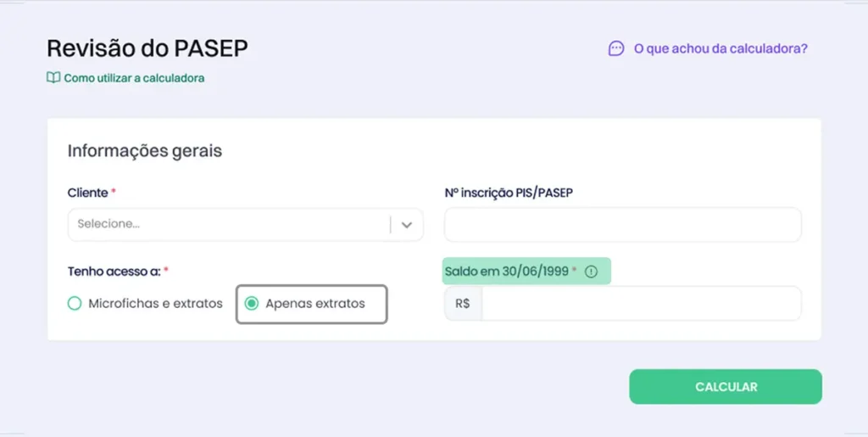Expand the Cliente list with the chevron arrow
868x437 pixels.
pos(407,225)
